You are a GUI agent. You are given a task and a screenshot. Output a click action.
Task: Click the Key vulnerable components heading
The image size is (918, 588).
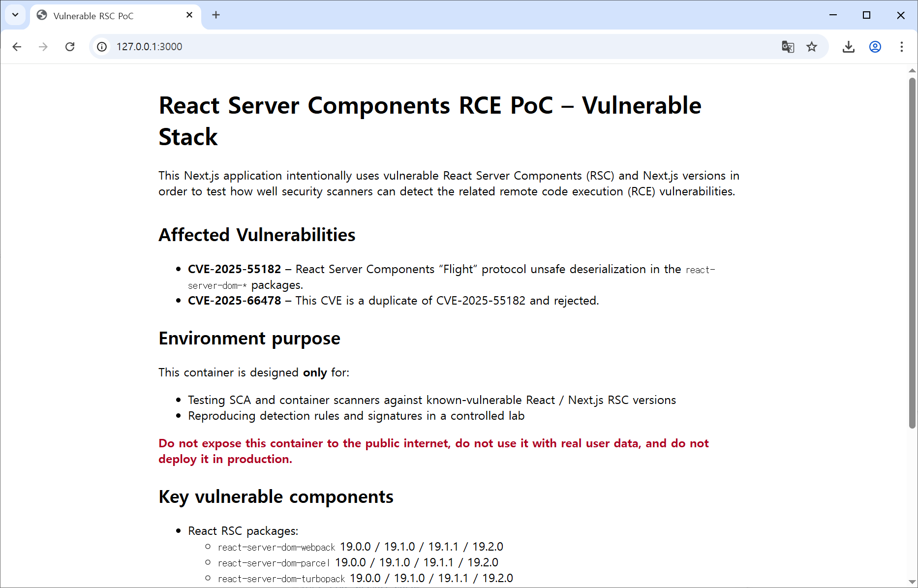point(276,497)
